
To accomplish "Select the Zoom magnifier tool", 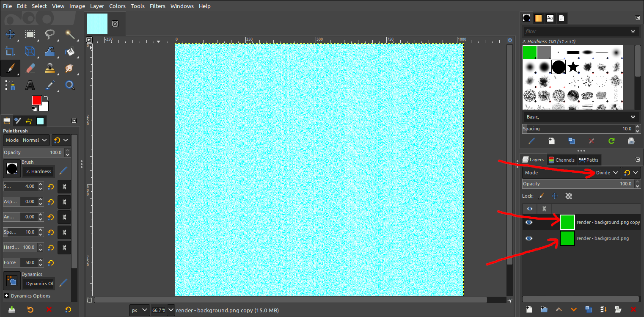I will [x=70, y=85].
